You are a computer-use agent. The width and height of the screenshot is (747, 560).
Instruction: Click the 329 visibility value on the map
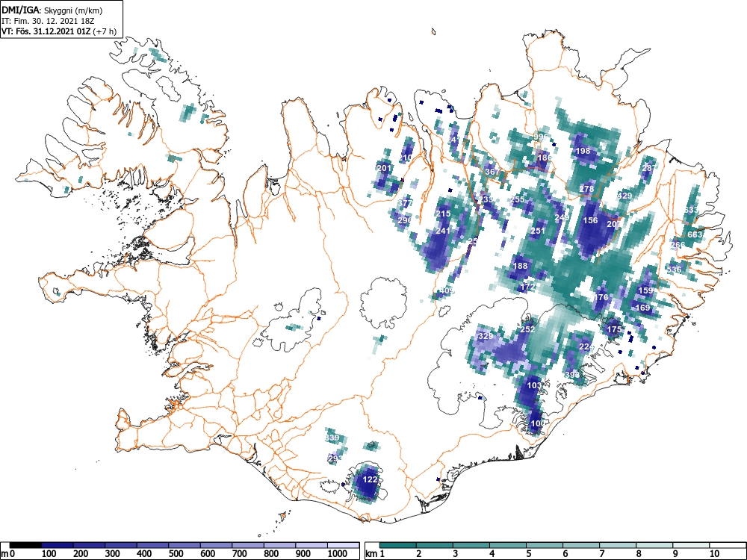pyautogui.click(x=486, y=336)
